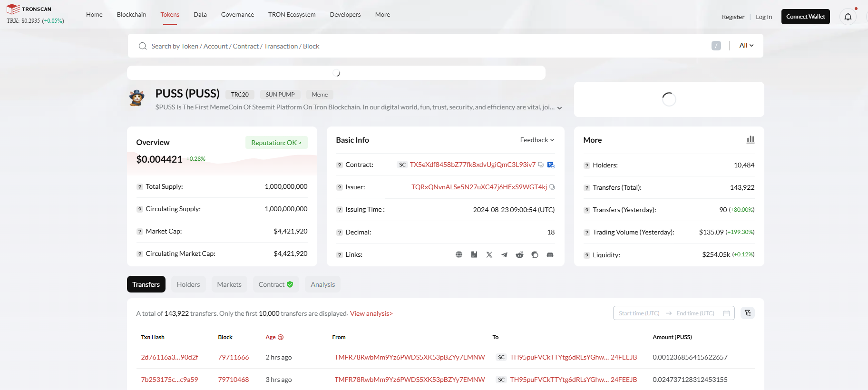Open the All search filter dropdown
The width and height of the screenshot is (868, 390).
click(746, 45)
